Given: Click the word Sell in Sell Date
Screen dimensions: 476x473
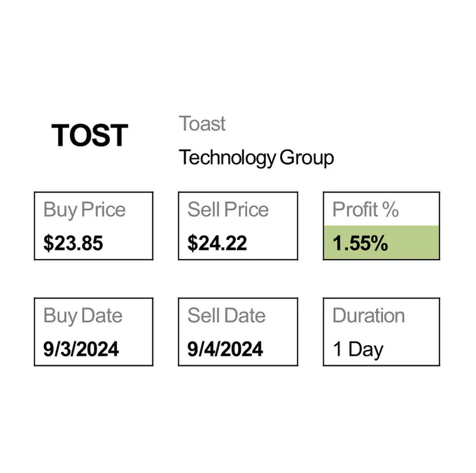Looking at the screenshot, I should tap(204, 316).
